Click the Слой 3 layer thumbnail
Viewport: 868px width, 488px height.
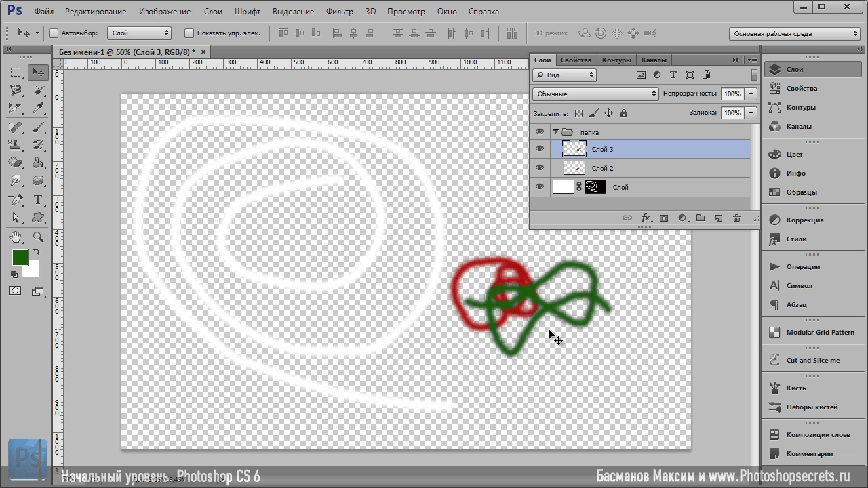[x=574, y=149]
